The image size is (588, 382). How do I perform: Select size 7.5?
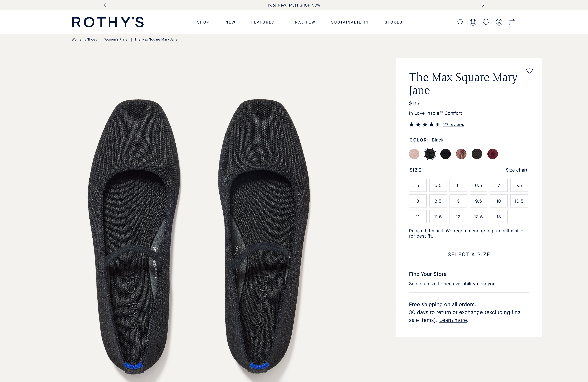pyautogui.click(x=519, y=185)
